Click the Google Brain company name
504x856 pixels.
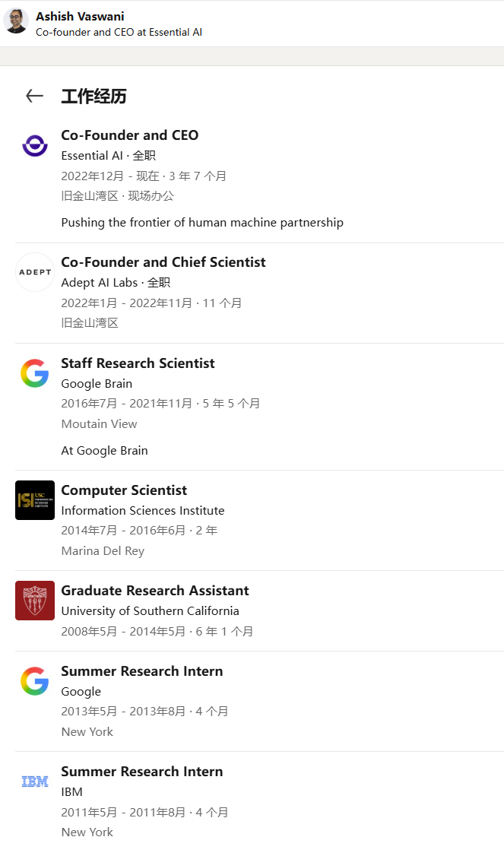[x=97, y=384]
